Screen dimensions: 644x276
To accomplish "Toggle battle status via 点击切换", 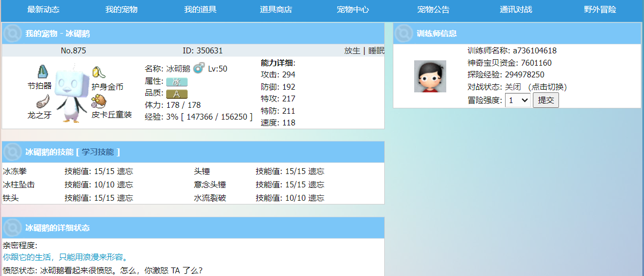I will [548, 87].
